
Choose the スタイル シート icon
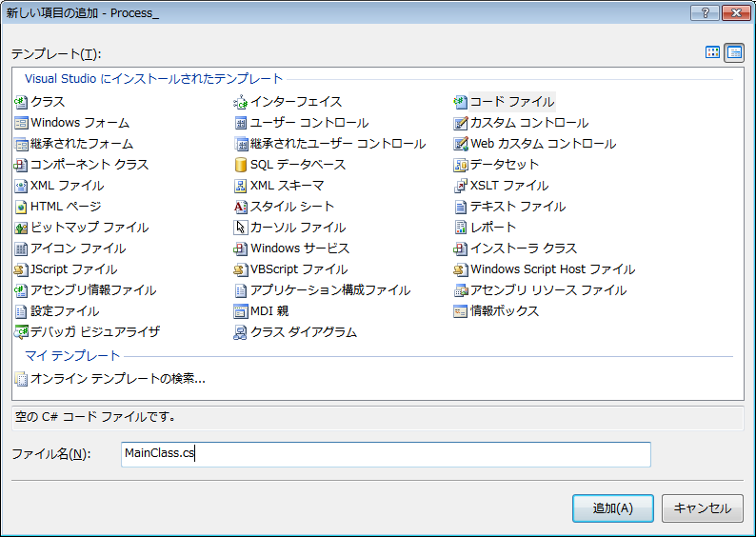(240, 207)
